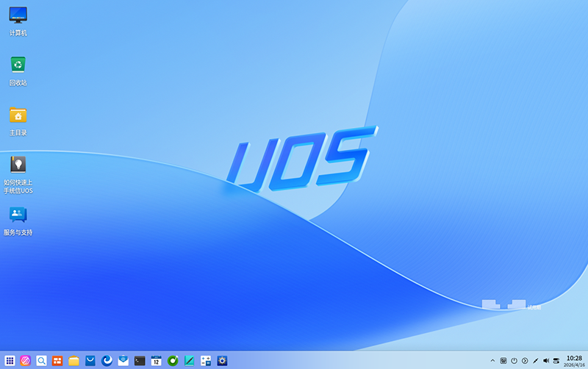This screenshot has height=369, width=588.
Task: Click the circled arrow tray icon
Action: (525, 361)
